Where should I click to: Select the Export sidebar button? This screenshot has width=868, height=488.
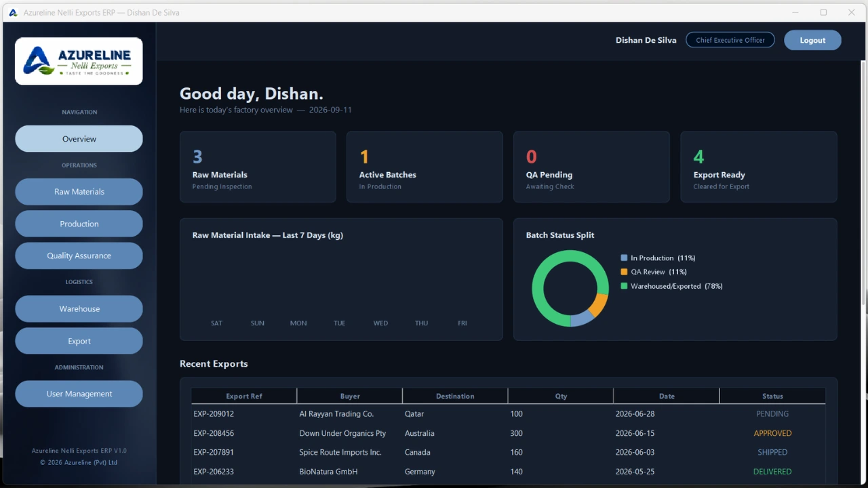[79, 341]
